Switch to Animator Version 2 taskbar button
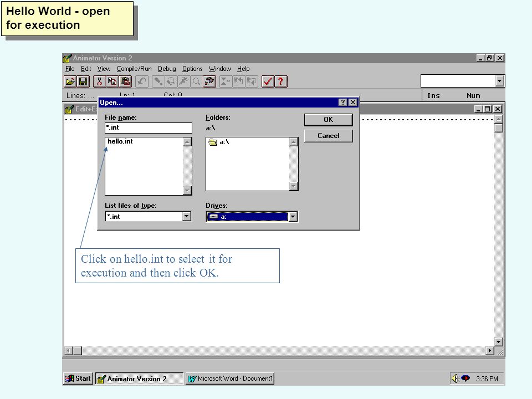The height and width of the screenshot is (399, 532). click(140, 378)
